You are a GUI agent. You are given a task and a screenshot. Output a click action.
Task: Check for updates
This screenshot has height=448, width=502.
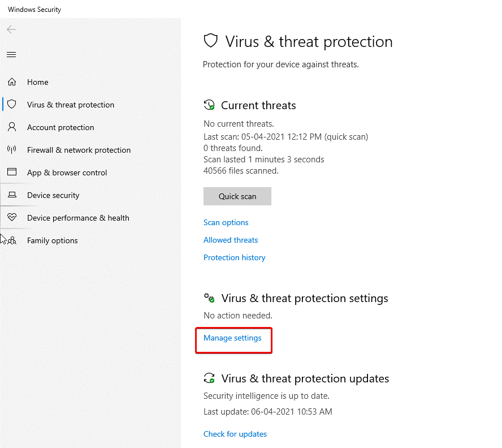point(235,434)
